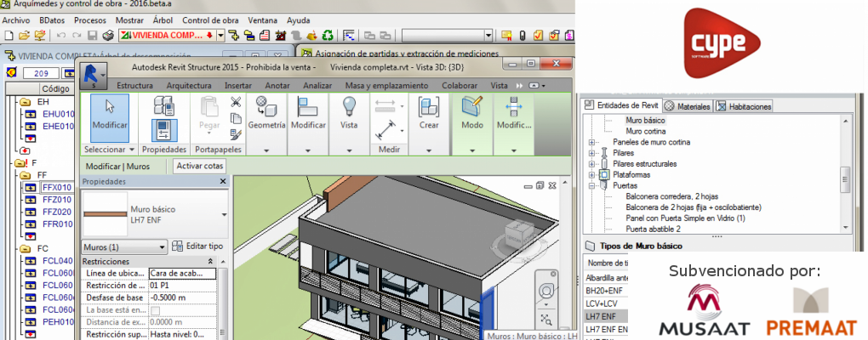Viewport: 868px width, 340px height.
Task: Click the navigation wheel in 3D view
Action: point(545,290)
